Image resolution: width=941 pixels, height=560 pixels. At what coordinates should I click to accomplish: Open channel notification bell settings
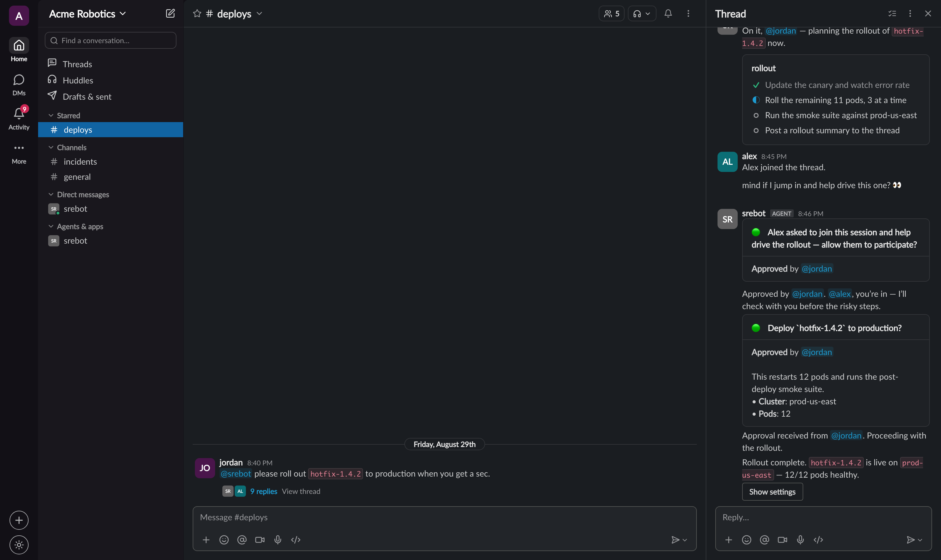tap(668, 14)
